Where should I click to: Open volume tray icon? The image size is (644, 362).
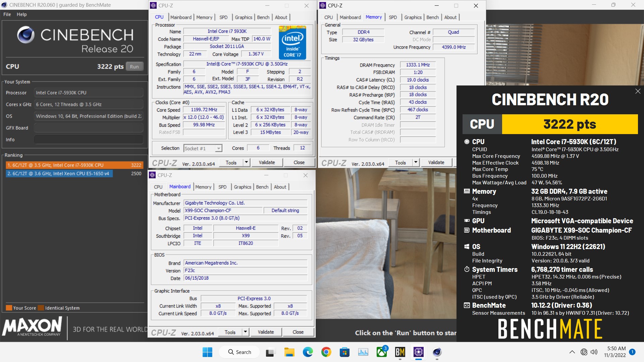tap(594, 352)
